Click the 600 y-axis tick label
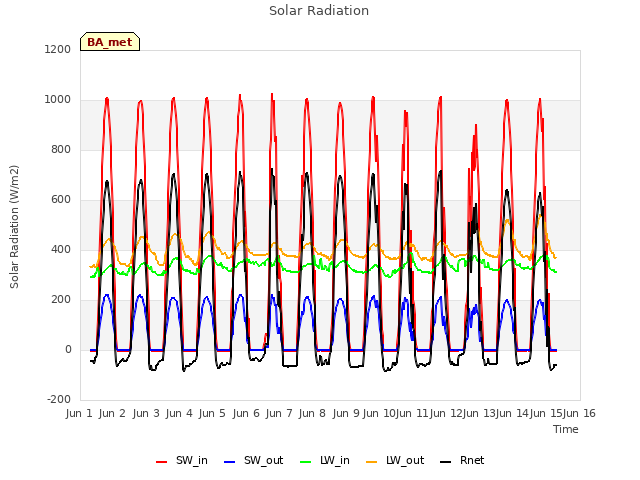Image resolution: width=640 pixels, height=480 pixels. [61, 200]
